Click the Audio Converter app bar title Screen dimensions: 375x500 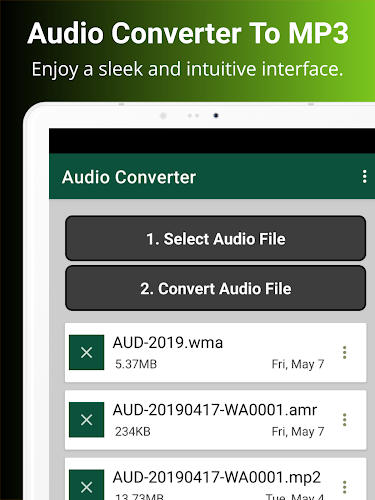click(129, 177)
